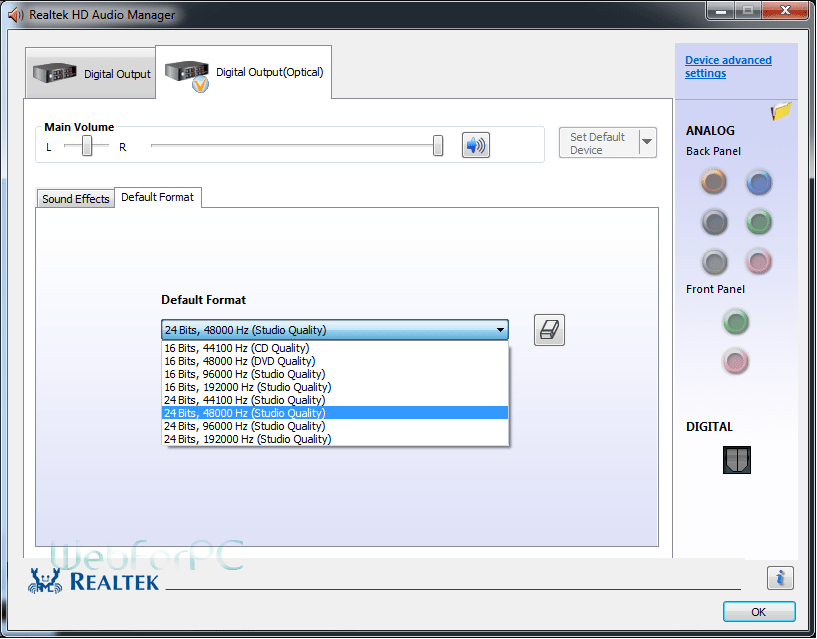Choose 16 Bits, 192000 Hz (Studio Quality)

[x=335, y=387]
